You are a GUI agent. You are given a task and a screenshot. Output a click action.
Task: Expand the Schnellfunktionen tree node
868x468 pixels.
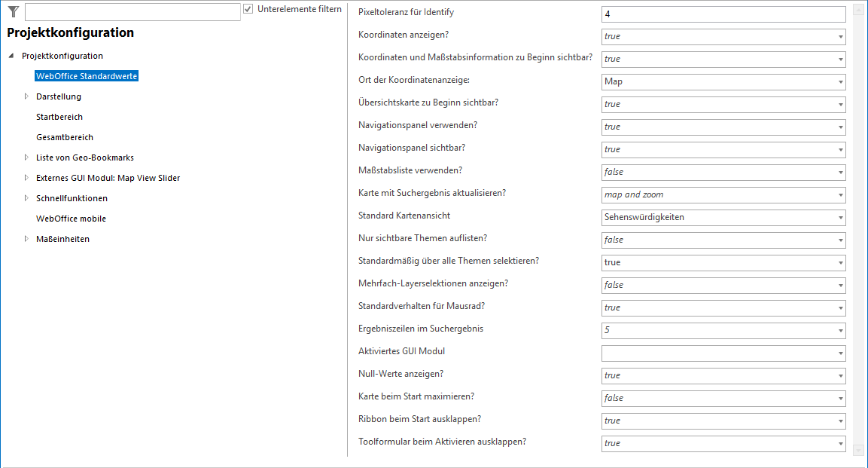click(26, 198)
